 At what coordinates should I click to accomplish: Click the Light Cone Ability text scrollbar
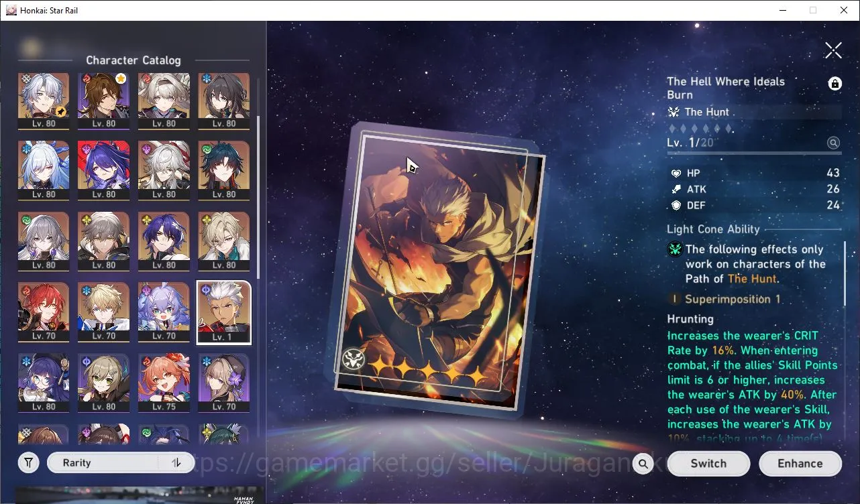[844, 275]
